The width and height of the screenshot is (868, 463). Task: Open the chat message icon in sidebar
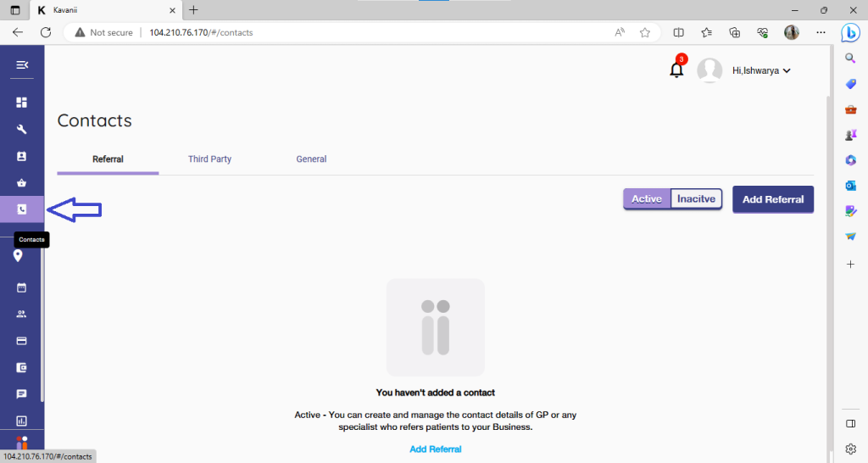(x=22, y=394)
